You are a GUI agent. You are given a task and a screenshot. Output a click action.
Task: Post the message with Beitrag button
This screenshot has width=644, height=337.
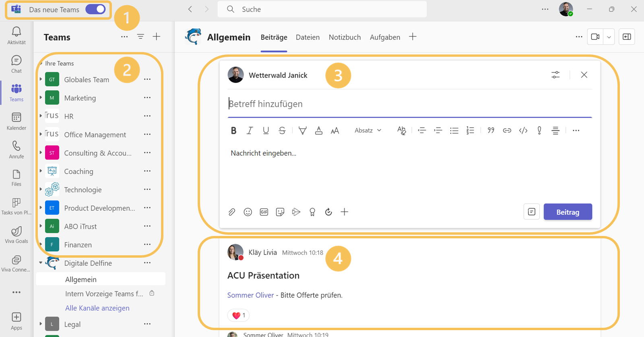[568, 212]
